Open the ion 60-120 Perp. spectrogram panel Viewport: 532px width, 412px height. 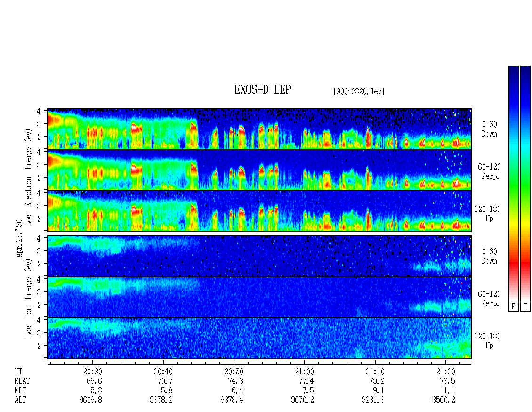coord(259,297)
